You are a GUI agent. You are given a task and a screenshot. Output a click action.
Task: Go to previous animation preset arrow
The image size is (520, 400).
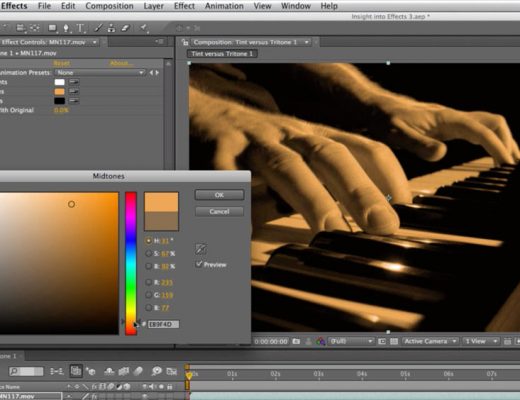pyautogui.click(x=151, y=73)
